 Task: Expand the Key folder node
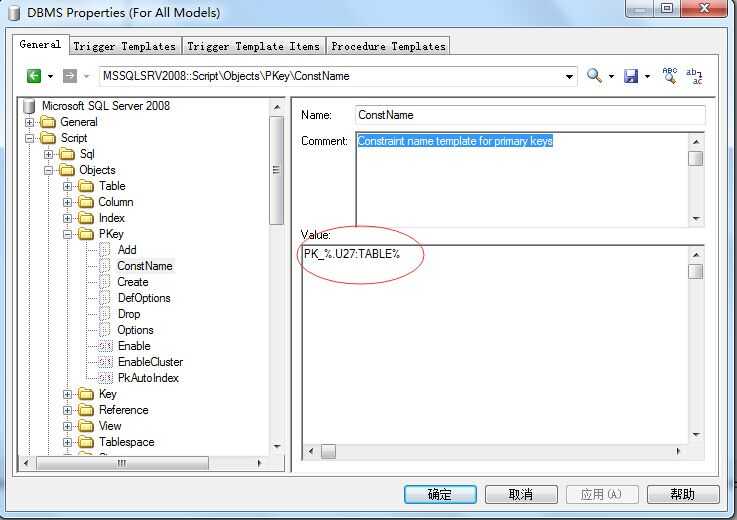click(x=67, y=394)
